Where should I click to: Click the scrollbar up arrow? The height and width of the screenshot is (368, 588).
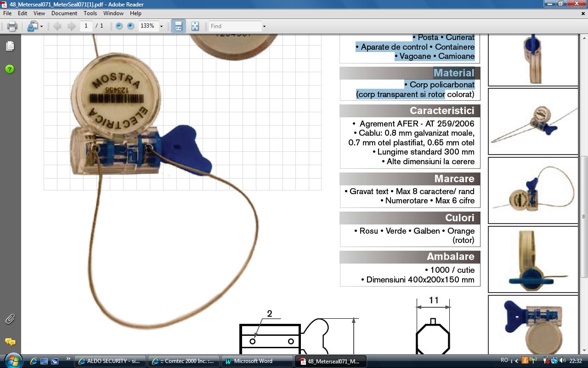click(x=584, y=38)
